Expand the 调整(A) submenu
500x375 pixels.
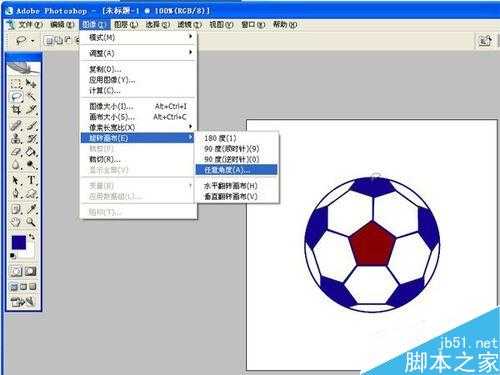coord(138,53)
